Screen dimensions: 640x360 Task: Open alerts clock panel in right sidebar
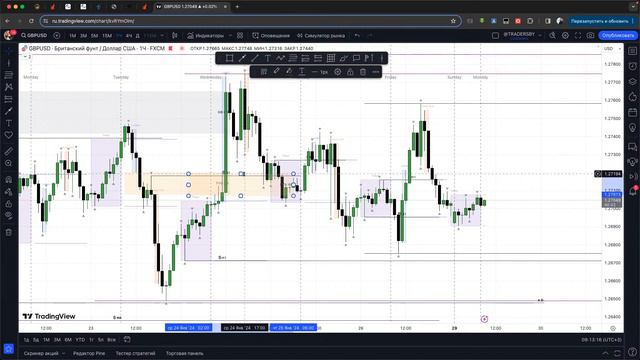tap(633, 66)
